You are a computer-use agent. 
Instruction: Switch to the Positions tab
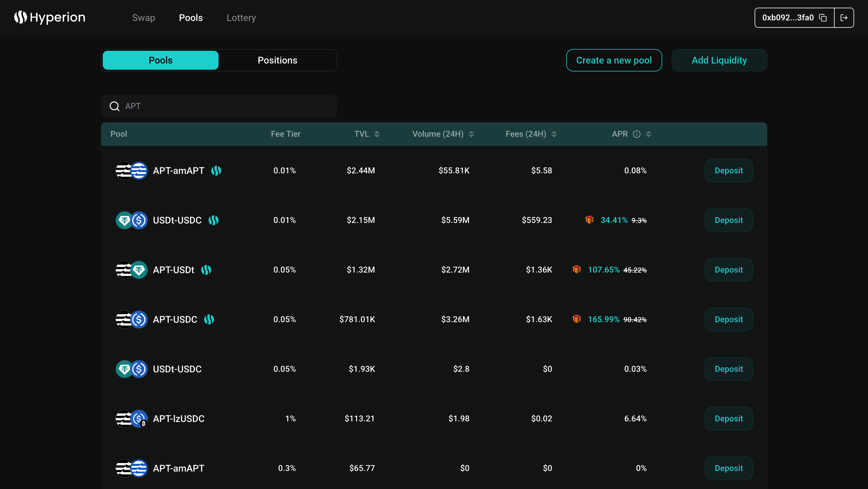tap(277, 60)
